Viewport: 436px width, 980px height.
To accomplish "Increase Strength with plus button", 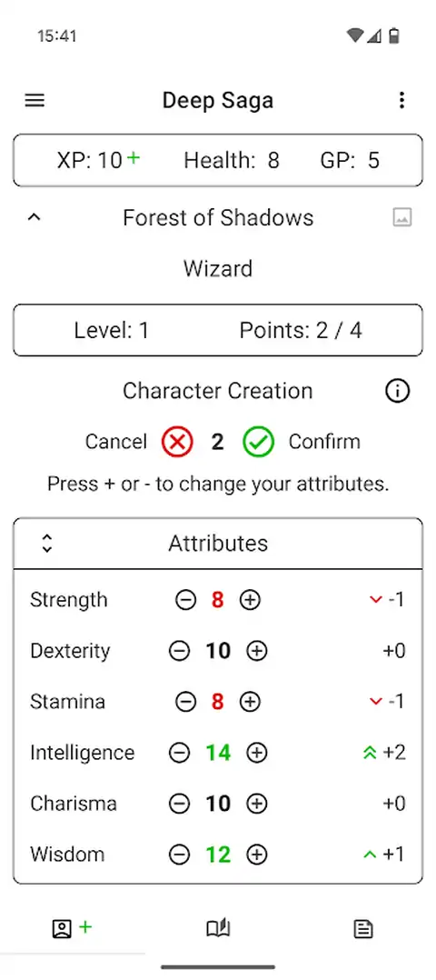I will [250, 600].
